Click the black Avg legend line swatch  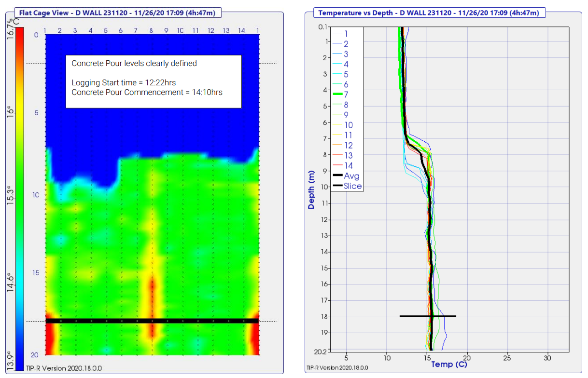click(337, 176)
